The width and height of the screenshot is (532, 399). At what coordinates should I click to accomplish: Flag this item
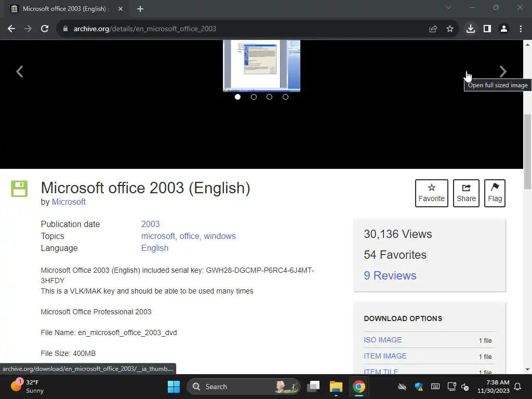pyautogui.click(x=495, y=193)
